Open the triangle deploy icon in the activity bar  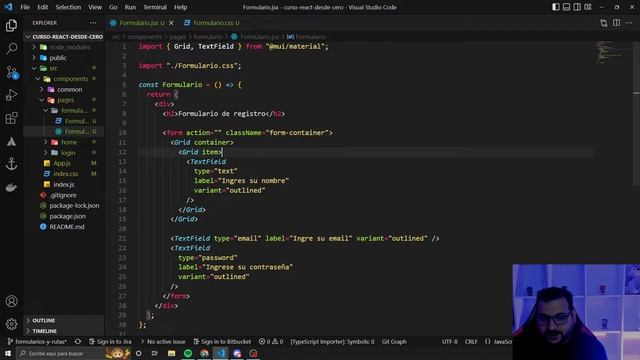(x=11, y=142)
